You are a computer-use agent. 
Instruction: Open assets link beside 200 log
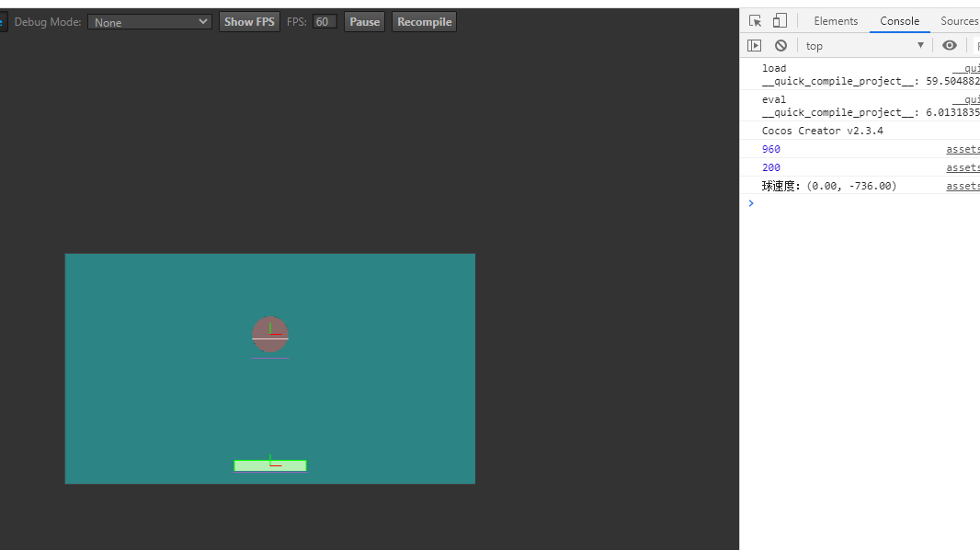click(963, 167)
